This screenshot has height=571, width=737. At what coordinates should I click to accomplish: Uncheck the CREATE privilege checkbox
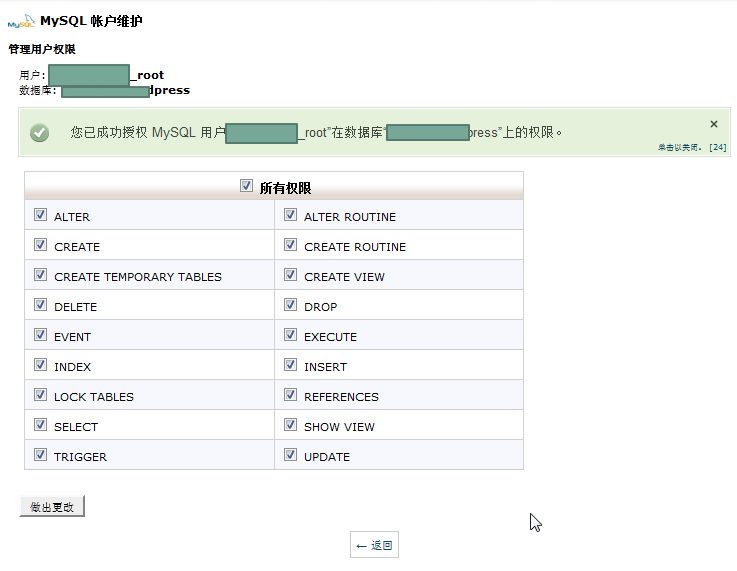[x=40, y=245]
